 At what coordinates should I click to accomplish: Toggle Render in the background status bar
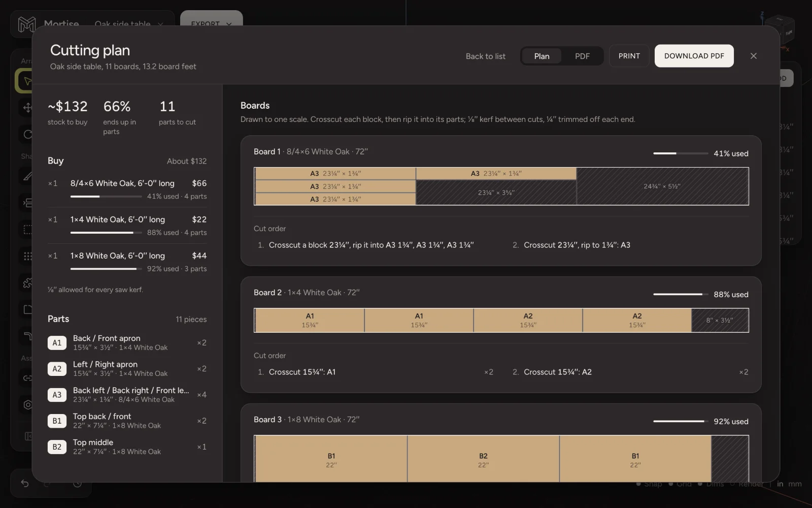point(747,484)
